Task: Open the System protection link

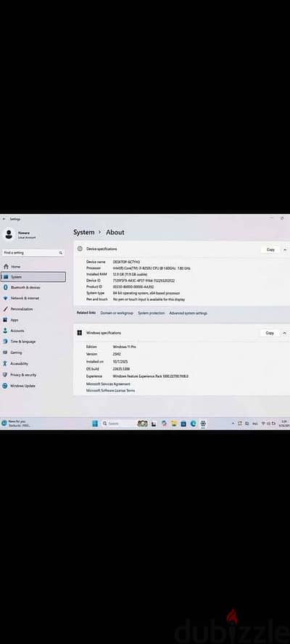Action: click(151, 313)
